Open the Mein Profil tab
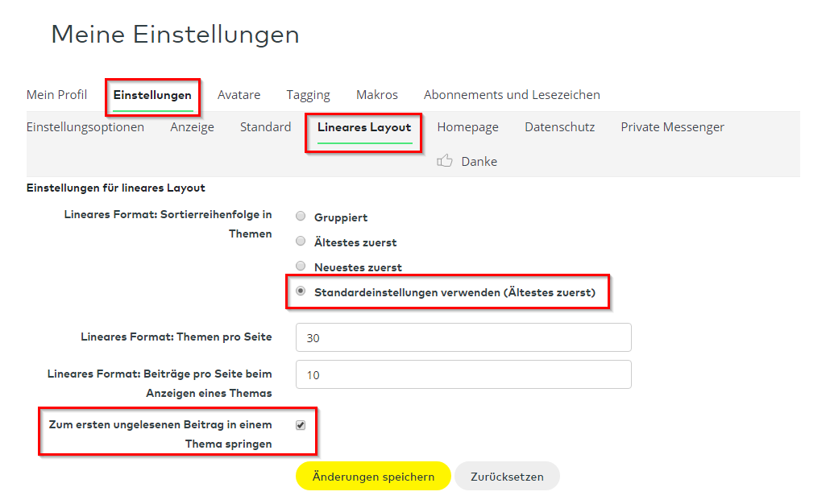Screen dimensions: 830x504 (x=56, y=95)
